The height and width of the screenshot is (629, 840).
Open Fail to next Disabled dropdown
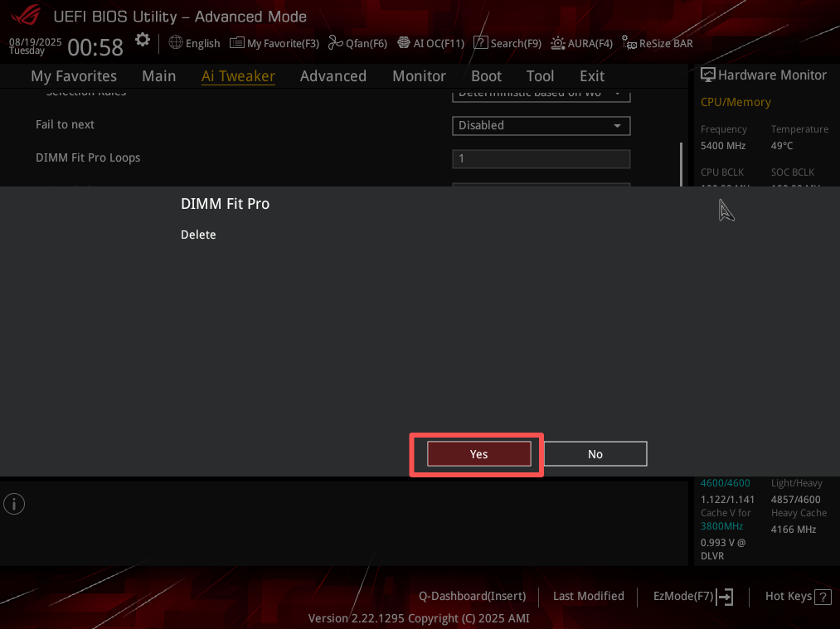pos(541,125)
